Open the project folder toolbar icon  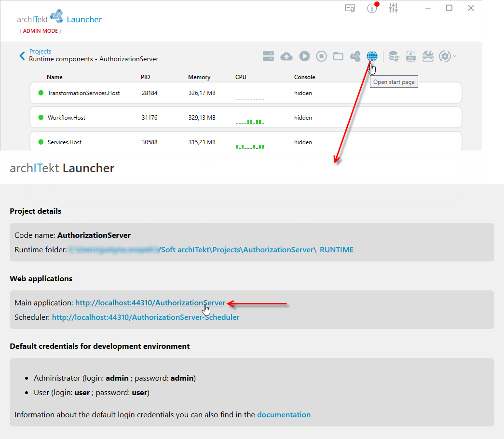click(338, 56)
